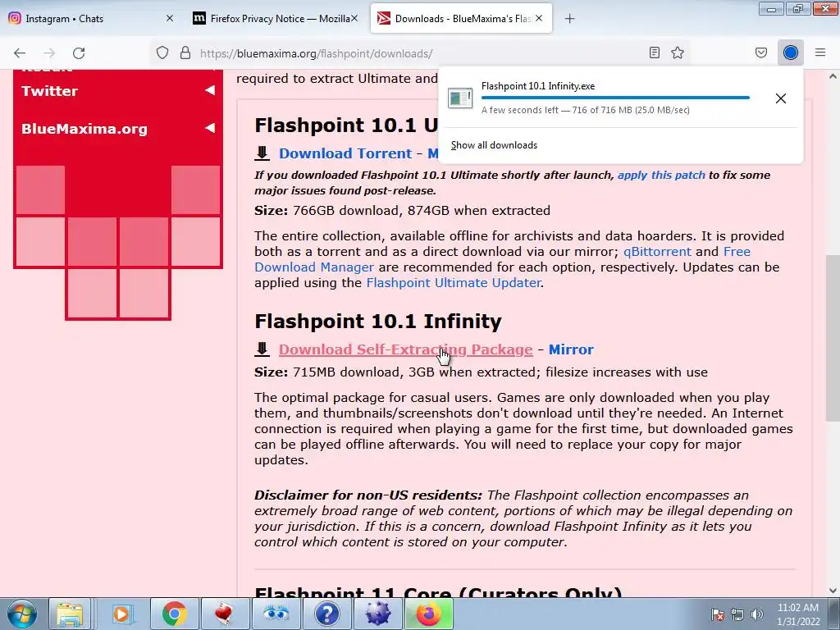Screen dimensions: 840x630
Task: Open the red heart cards taskbar app
Action: pyautogui.click(x=225, y=614)
